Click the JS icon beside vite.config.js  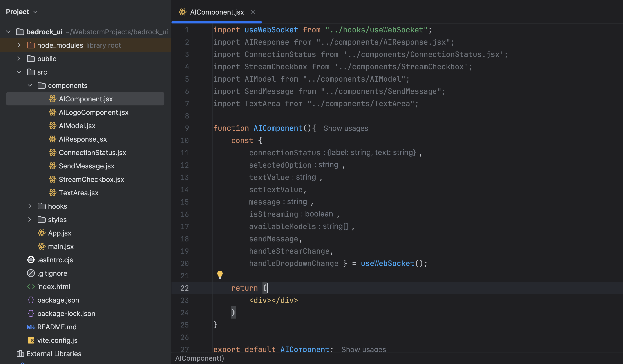click(31, 340)
